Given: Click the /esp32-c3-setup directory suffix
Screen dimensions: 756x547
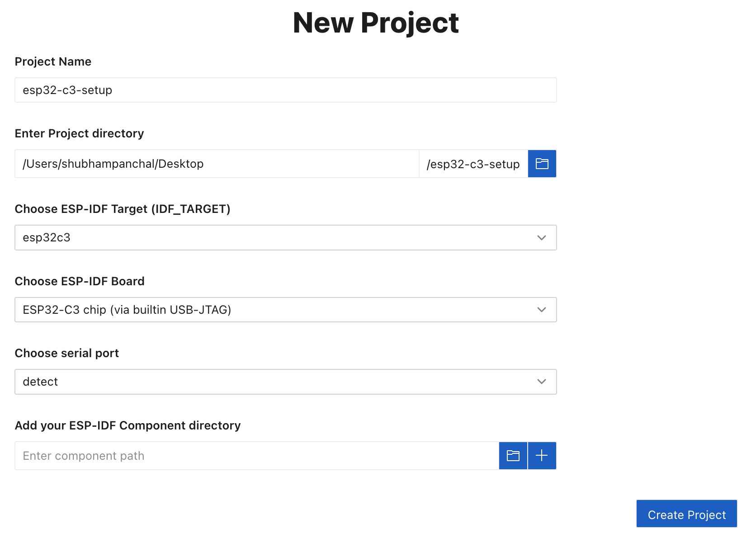Looking at the screenshot, I should [473, 164].
